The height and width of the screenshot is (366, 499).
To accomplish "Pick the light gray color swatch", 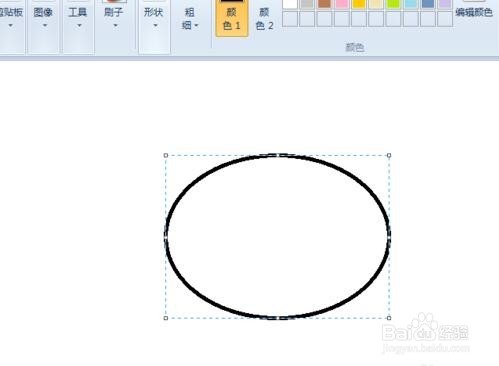I will (307, 3).
